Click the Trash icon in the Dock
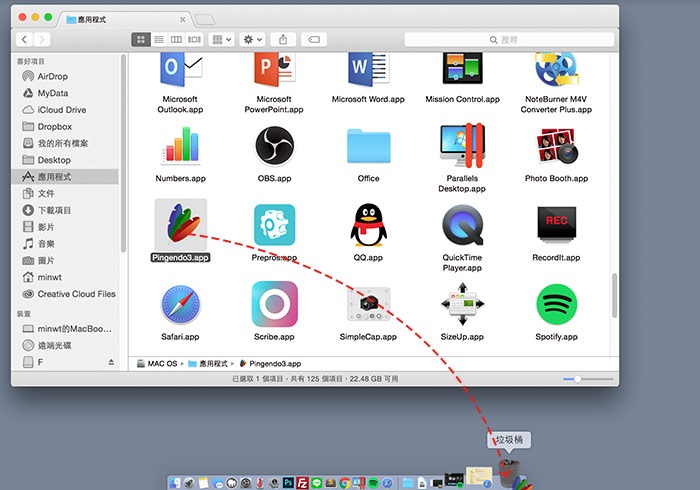This screenshot has height=490, width=700. click(509, 473)
